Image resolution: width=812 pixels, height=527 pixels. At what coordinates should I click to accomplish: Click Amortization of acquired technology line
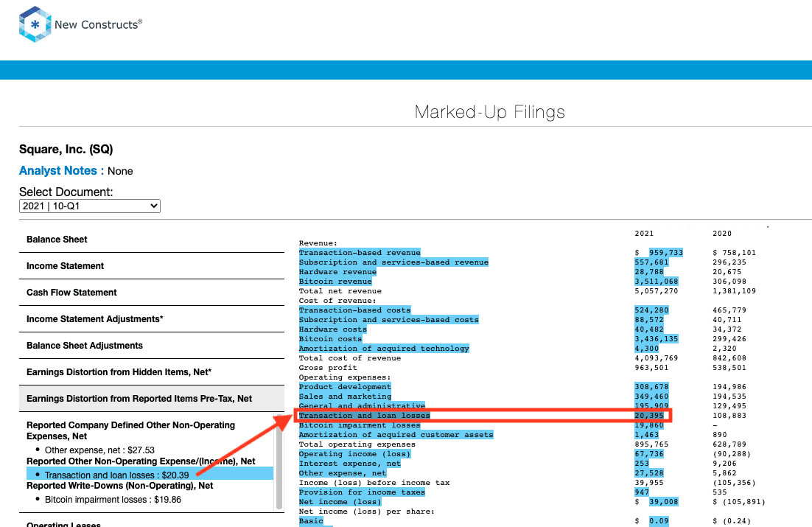point(384,348)
